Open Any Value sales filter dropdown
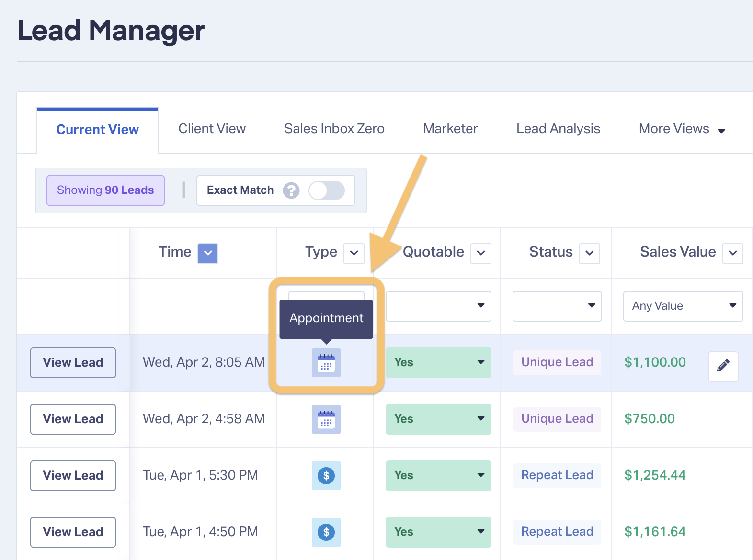This screenshot has height=560, width=753. pos(683,306)
